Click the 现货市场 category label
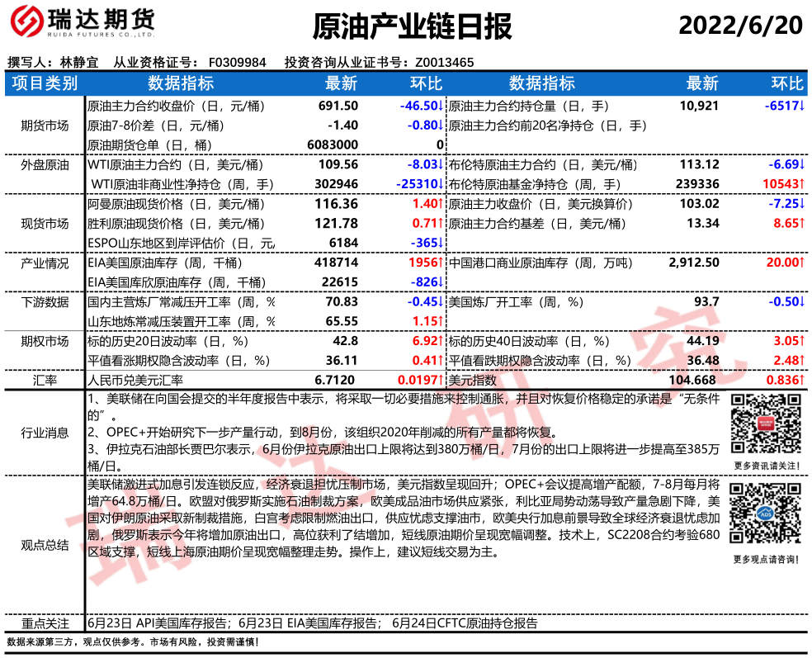This screenshot has height=658, width=812. (45, 223)
